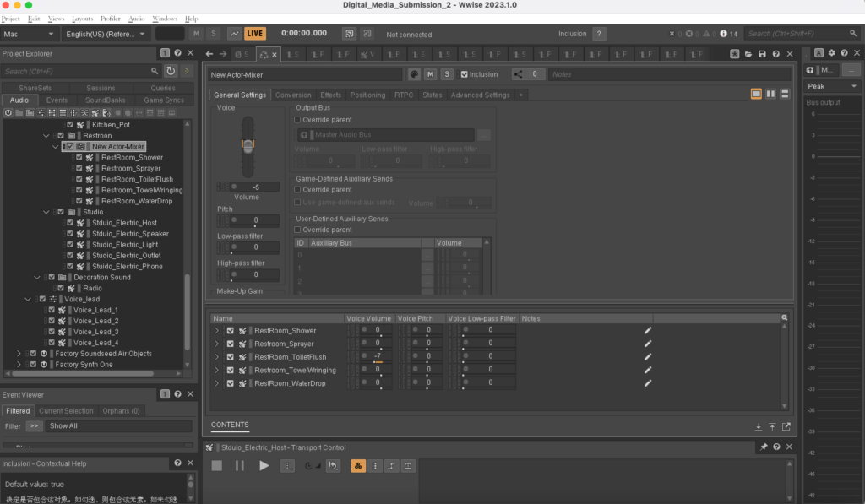
Task: Open the Profiler menu
Action: (110, 18)
